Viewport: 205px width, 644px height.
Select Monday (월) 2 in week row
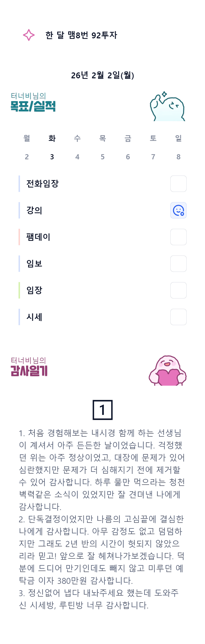pyautogui.click(x=27, y=147)
